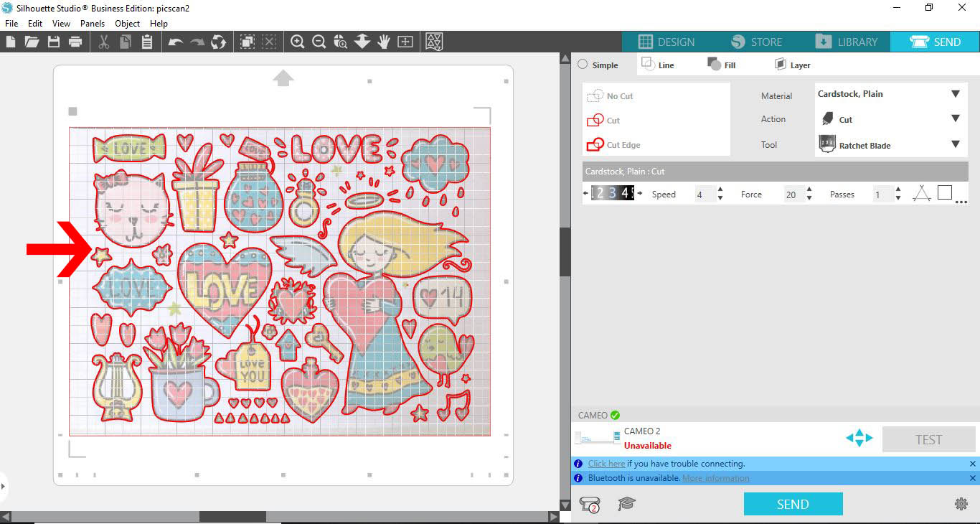The height and width of the screenshot is (524, 980).
Task: Select the Drawing Zoom tool
Action: pos(341,42)
